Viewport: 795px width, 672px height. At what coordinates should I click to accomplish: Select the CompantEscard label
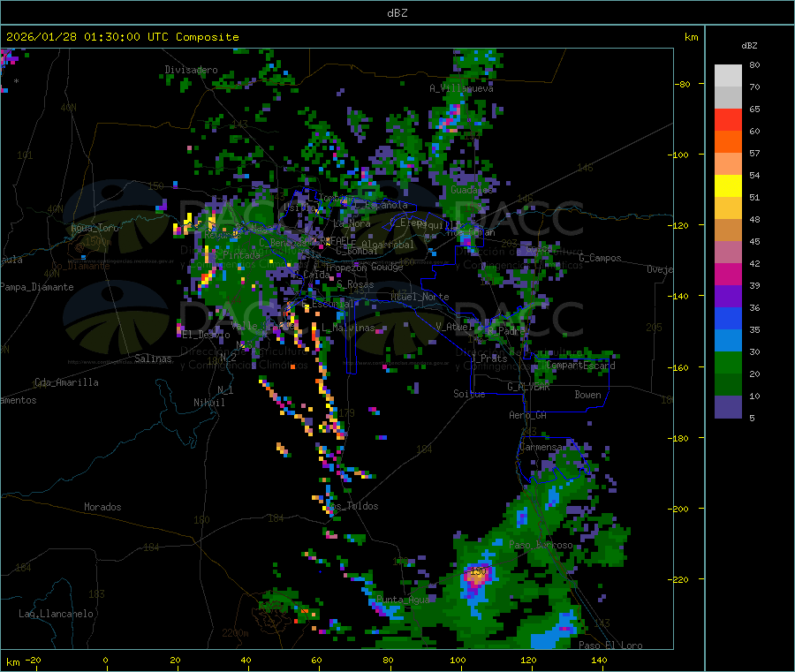click(580, 366)
